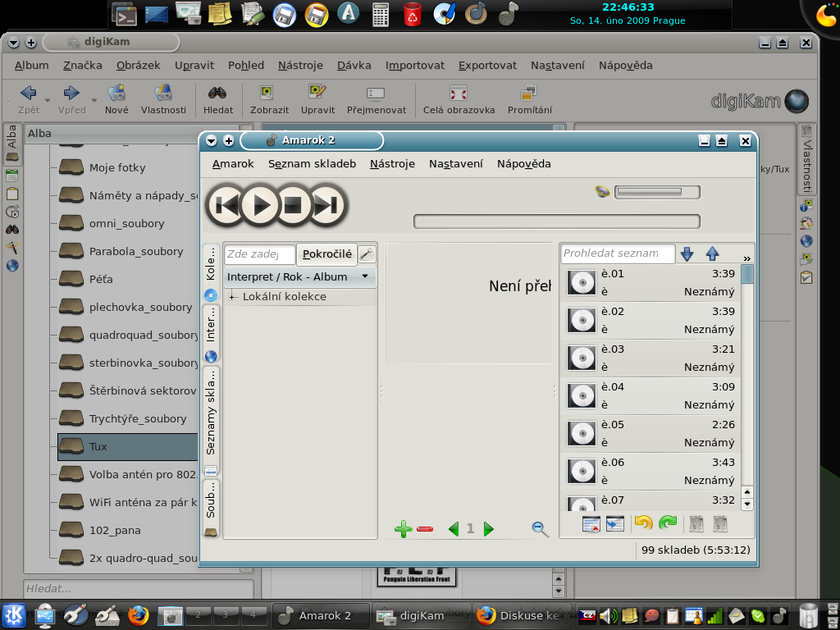Click the blue up arrow in playlist search
Viewport: 840px width, 630px height.
point(712,254)
